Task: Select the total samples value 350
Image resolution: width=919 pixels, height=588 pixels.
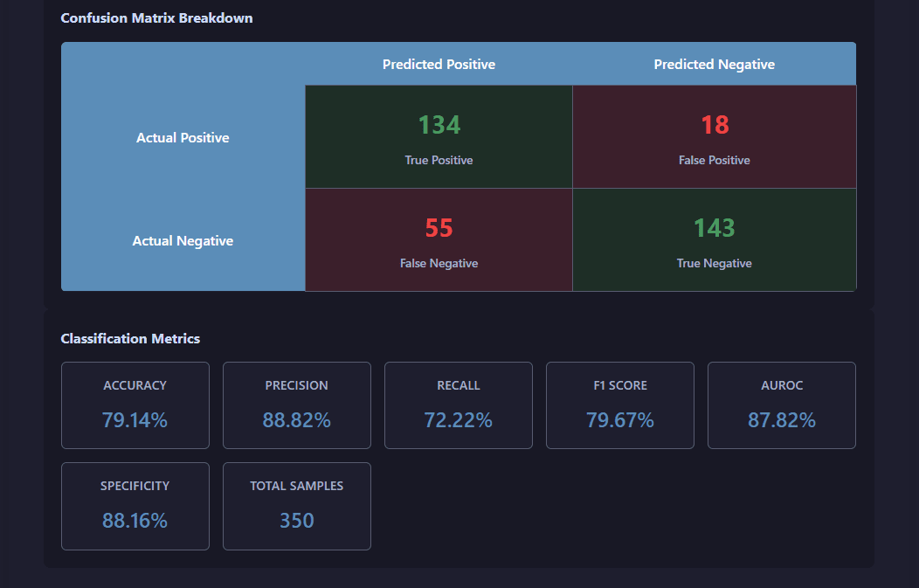Action: point(296,521)
